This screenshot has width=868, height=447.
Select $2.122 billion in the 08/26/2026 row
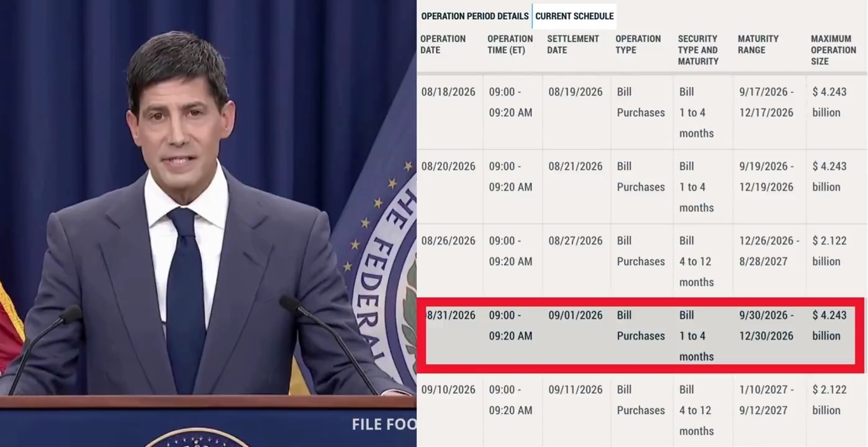[830, 251]
